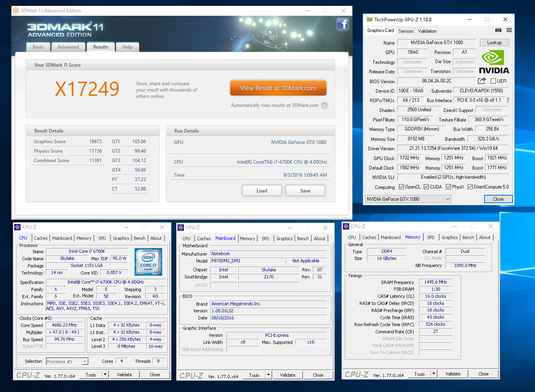Click Validate in the CPU-Z Memory window
Viewport: 535px width, 392px height.
[x=453, y=374]
